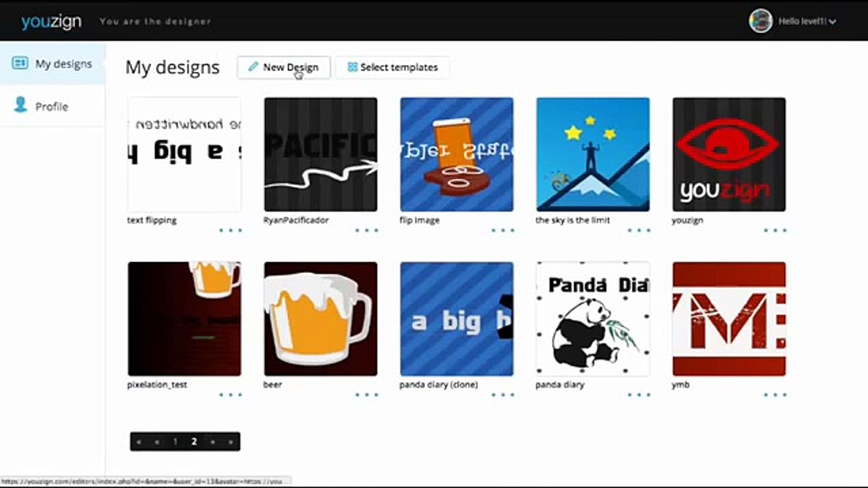Click the ymb design name link
868x488 pixels.
pyautogui.click(x=680, y=385)
